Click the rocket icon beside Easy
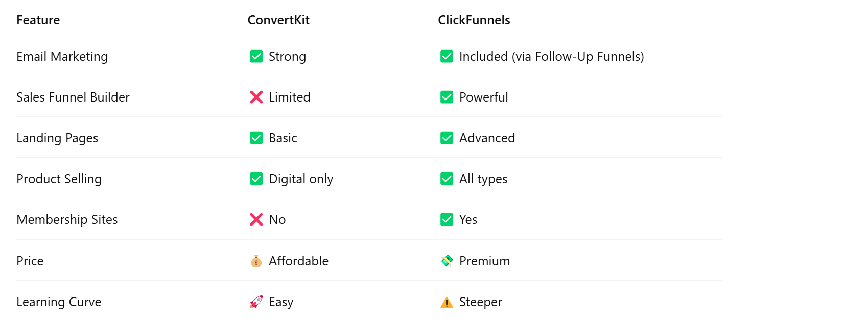868x323 pixels. 256,302
